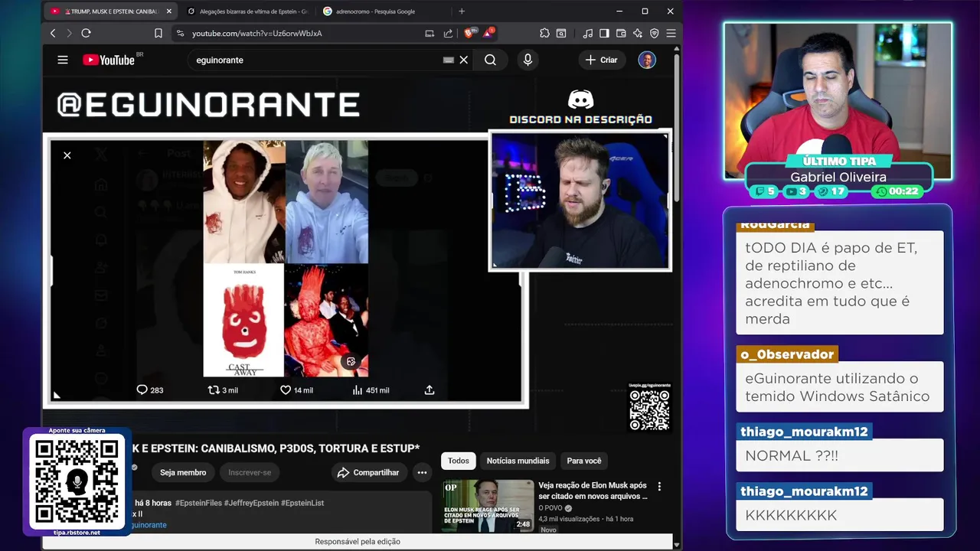Open the Leo AI sparkle icon
Image resolution: width=980 pixels, height=551 pixels.
tap(638, 34)
